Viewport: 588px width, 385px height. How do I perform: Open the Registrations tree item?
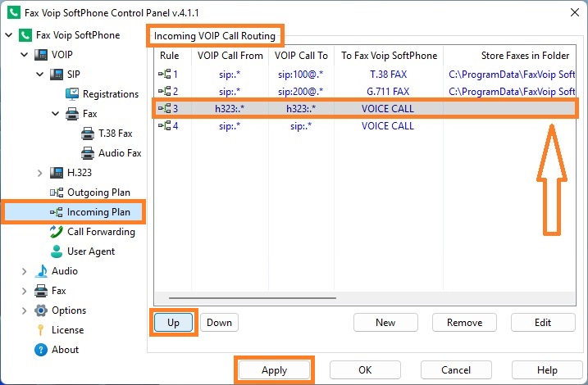111,94
